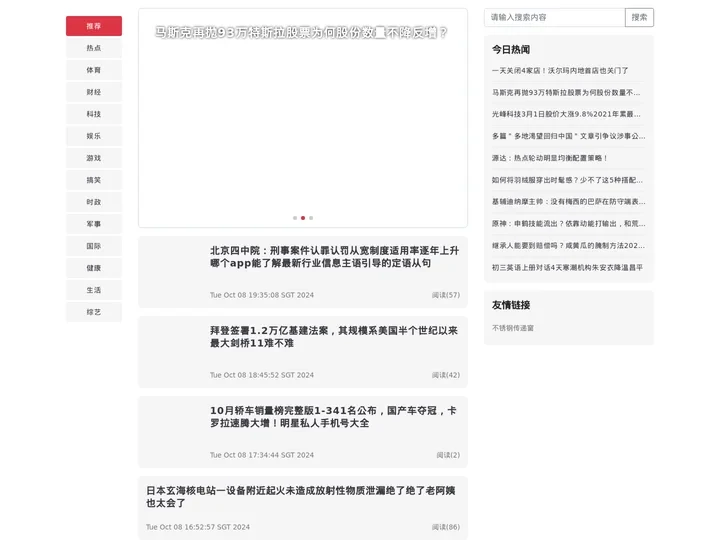The height and width of the screenshot is (540, 720).
Task: Select the third carousel indicator dot
Action: 311,218
